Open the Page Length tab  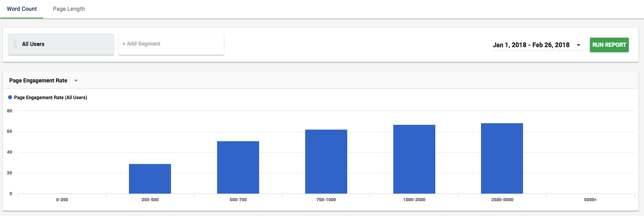(69, 9)
